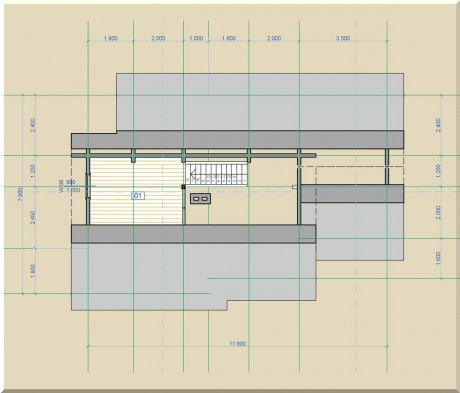Click the 900 window width label

click(71, 182)
